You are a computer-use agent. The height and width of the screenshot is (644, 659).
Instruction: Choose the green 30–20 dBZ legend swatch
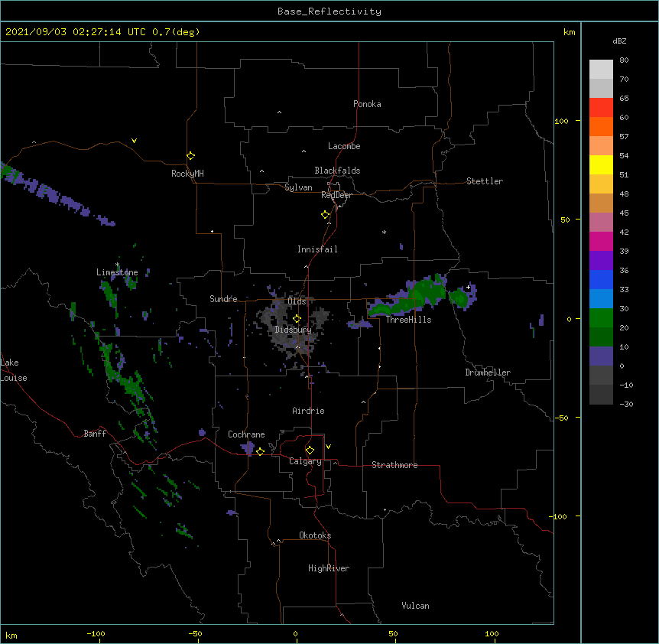coord(601,318)
